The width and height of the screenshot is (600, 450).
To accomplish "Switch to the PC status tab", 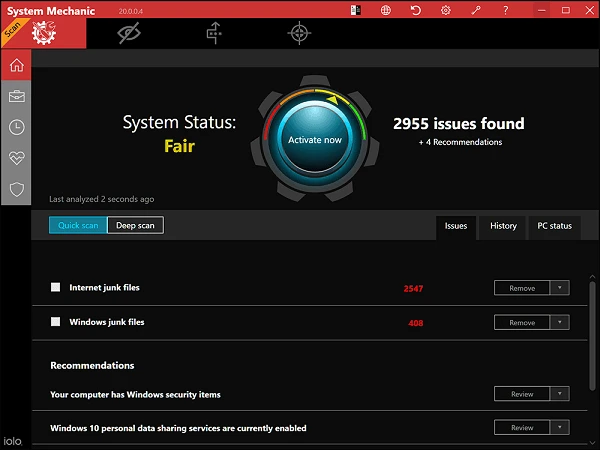I will tap(554, 226).
